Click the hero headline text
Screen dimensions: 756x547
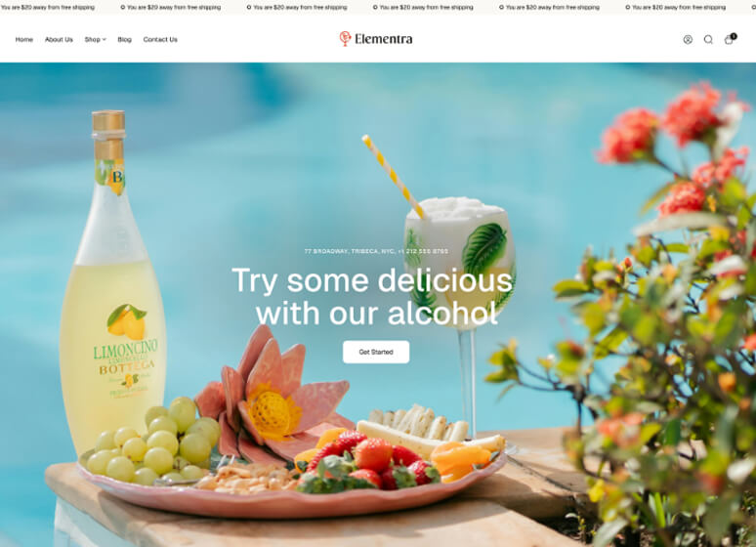(372, 297)
